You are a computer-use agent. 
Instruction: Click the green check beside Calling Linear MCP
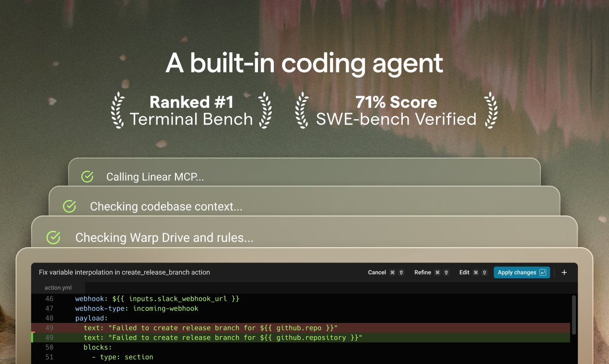pyautogui.click(x=87, y=177)
